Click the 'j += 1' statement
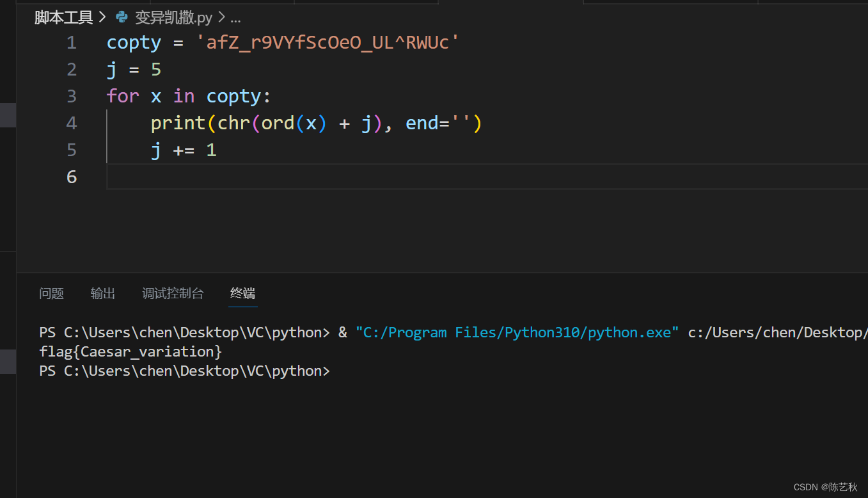 [x=184, y=150]
